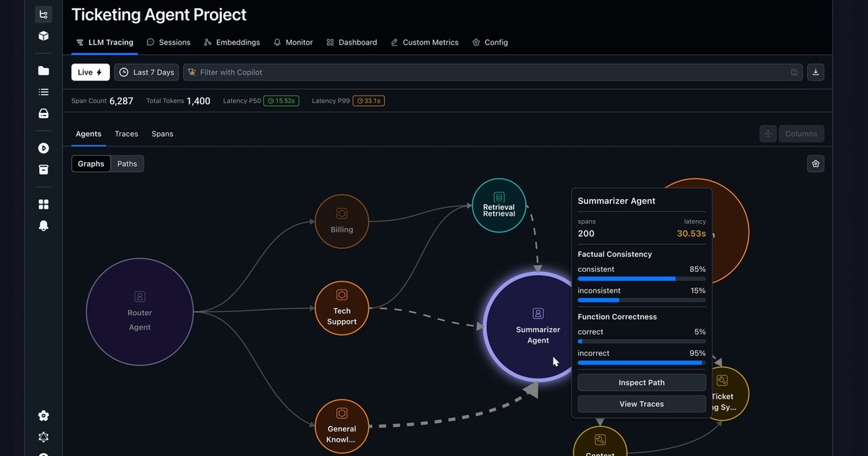Click the View Traces button

(x=642, y=404)
